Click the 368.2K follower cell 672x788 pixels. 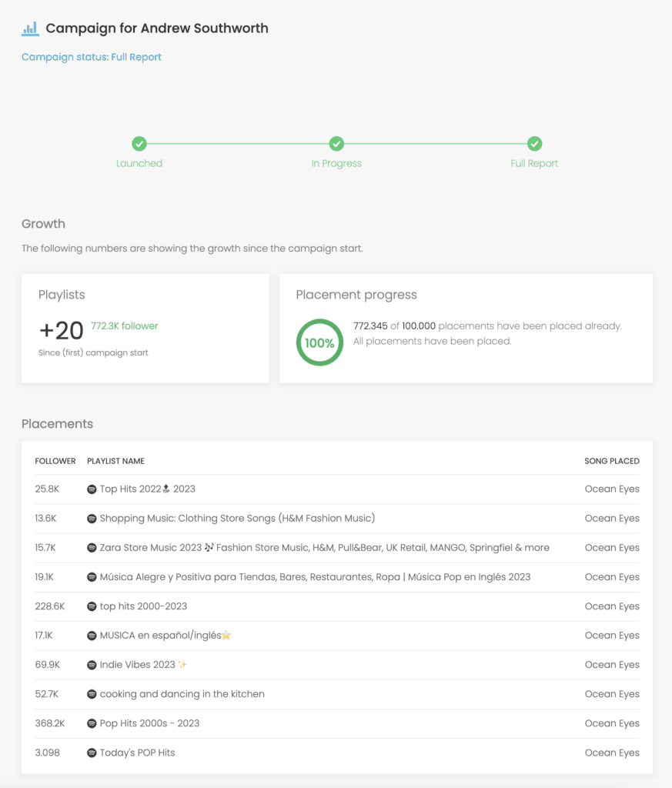coord(50,723)
